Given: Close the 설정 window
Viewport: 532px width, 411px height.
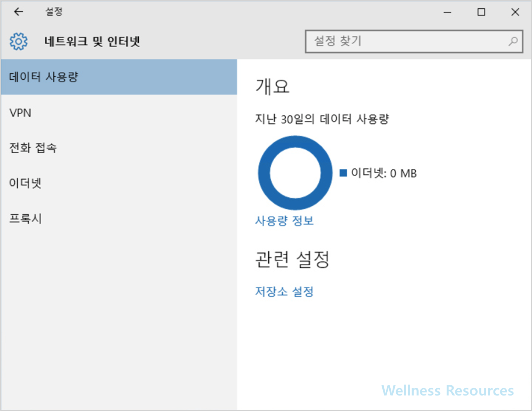Looking at the screenshot, I should click(515, 12).
